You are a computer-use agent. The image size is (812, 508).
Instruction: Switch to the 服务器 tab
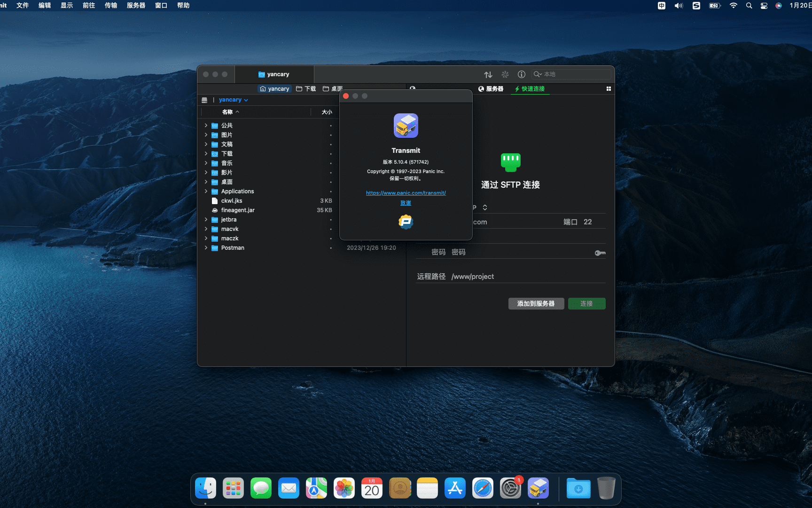(x=491, y=89)
